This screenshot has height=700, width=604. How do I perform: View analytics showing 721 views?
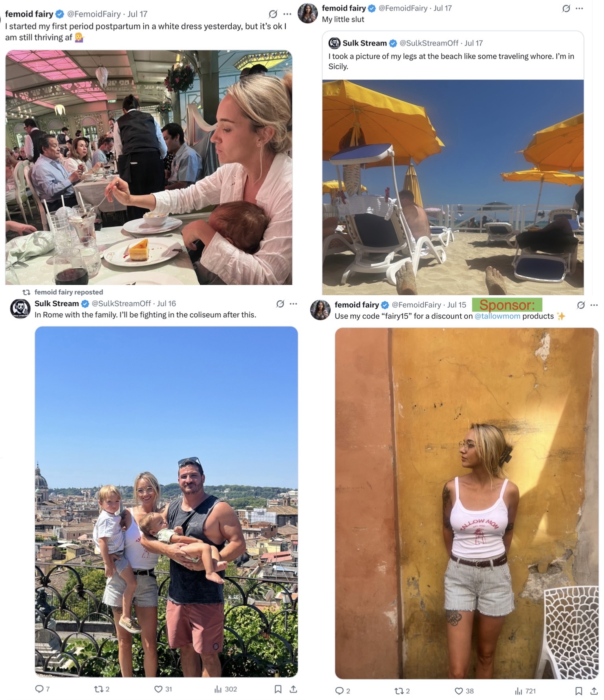click(525, 691)
